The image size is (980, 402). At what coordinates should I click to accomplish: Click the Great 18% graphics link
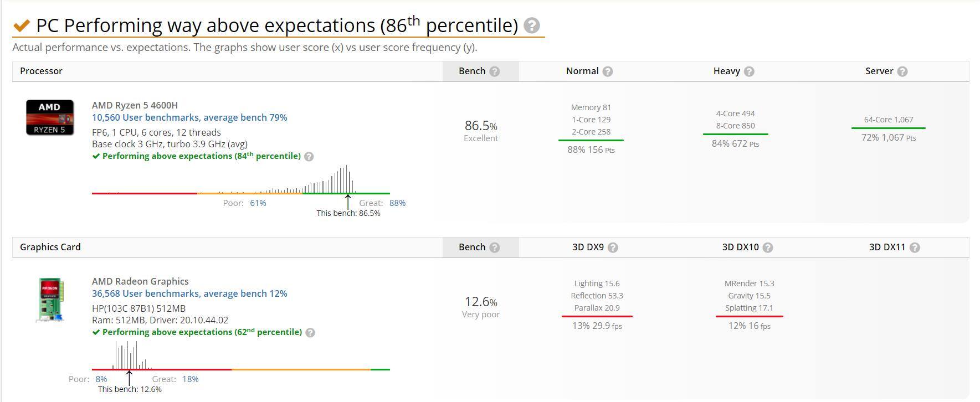tap(190, 379)
